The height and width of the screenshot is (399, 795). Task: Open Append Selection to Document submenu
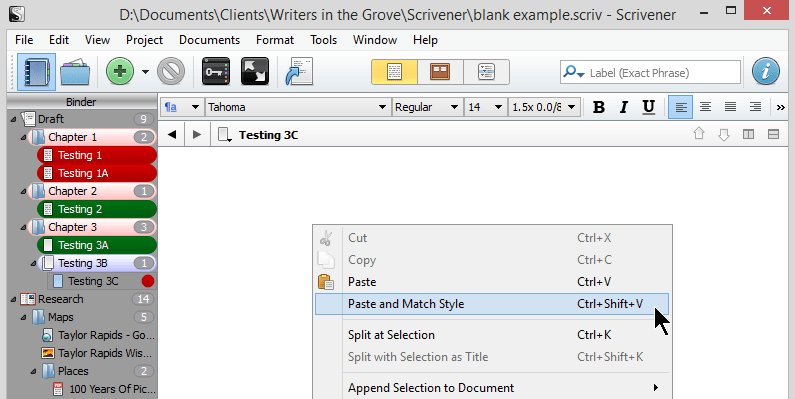tap(492, 388)
